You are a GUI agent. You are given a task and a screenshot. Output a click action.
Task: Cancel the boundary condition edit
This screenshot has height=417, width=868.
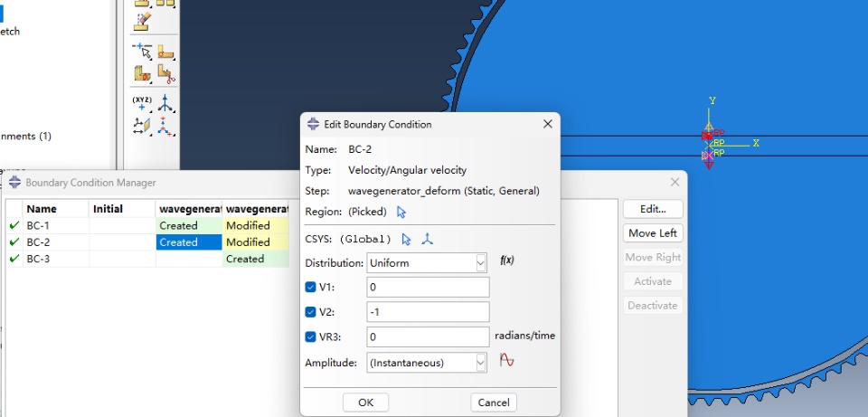click(x=494, y=403)
